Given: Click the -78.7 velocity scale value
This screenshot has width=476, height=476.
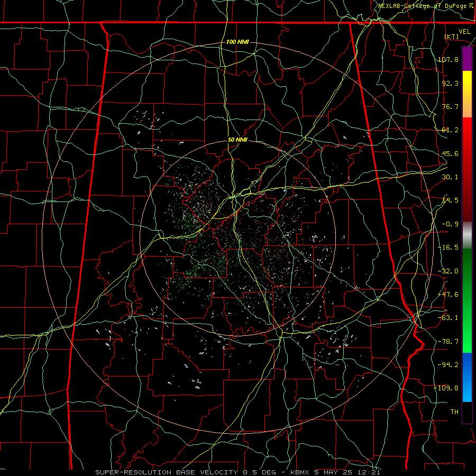Looking at the screenshot, I should click(448, 342).
